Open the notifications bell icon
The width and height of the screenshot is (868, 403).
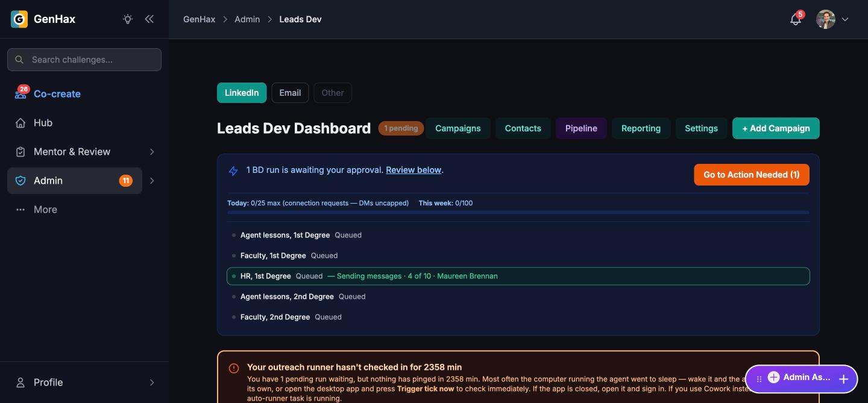(x=796, y=19)
